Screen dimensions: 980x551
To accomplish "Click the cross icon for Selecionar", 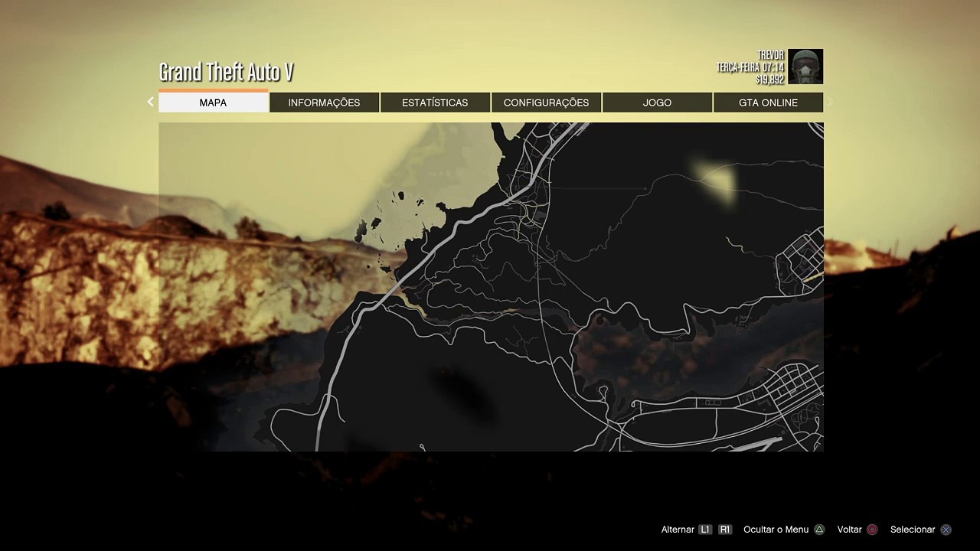I will pos(946,530).
